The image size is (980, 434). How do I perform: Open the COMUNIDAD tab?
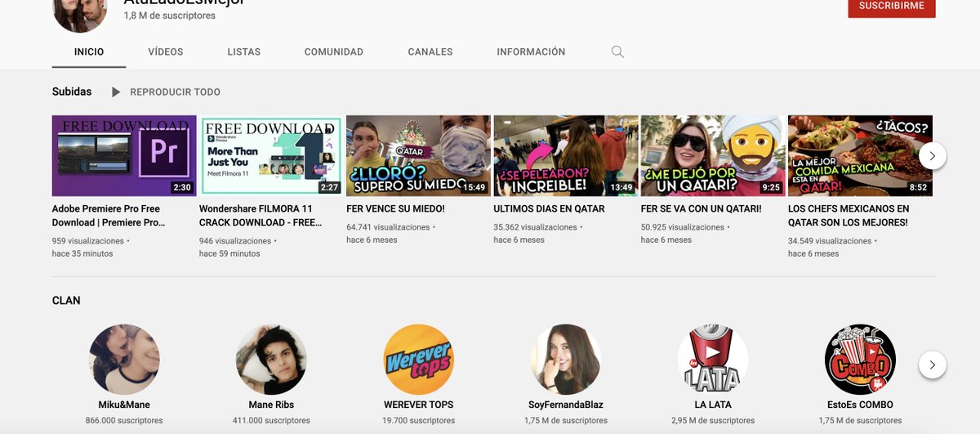(x=334, y=51)
